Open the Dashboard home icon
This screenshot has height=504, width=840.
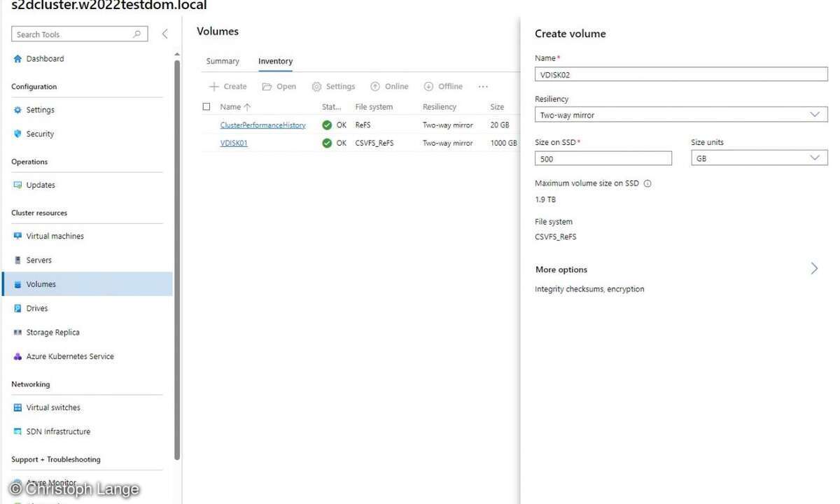18,59
